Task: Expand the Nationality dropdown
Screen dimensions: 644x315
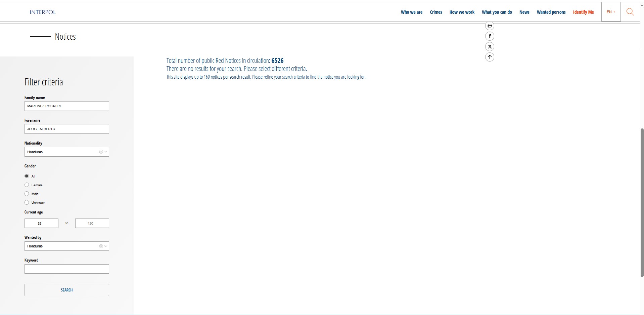Action: coord(106,152)
